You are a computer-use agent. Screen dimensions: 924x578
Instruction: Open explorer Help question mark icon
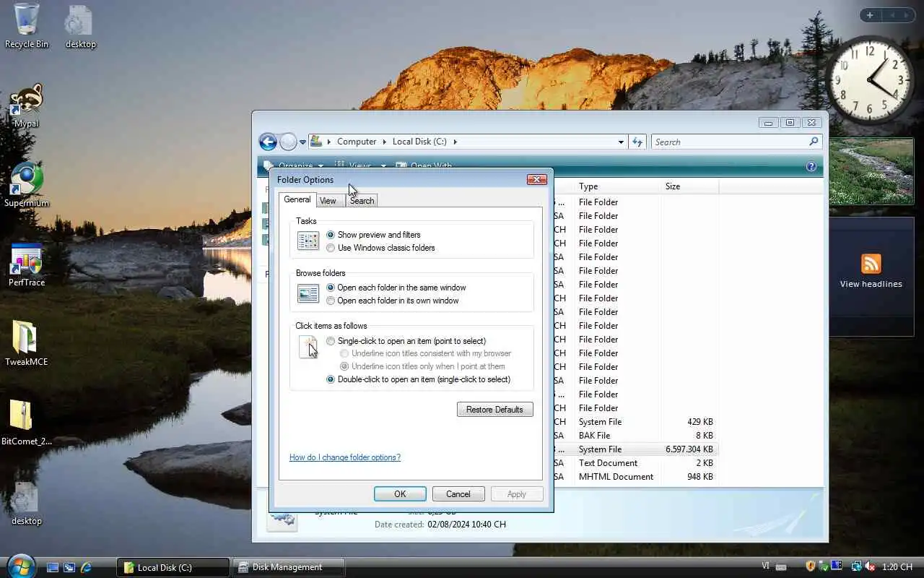(811, 166)
